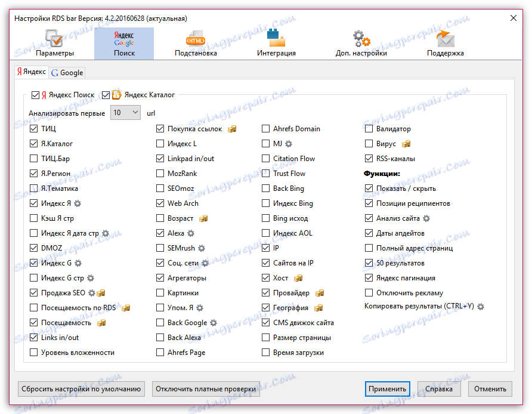
Task: Check the Картинки option
Action: click(x=160, y=292)
